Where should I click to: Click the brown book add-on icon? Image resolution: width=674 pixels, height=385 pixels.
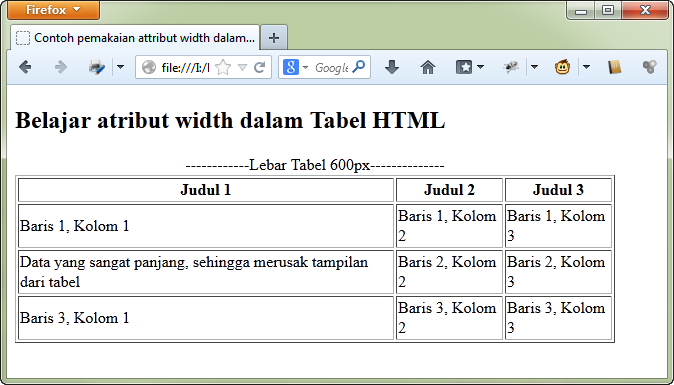pyautogui.click(x=615, y=67)
